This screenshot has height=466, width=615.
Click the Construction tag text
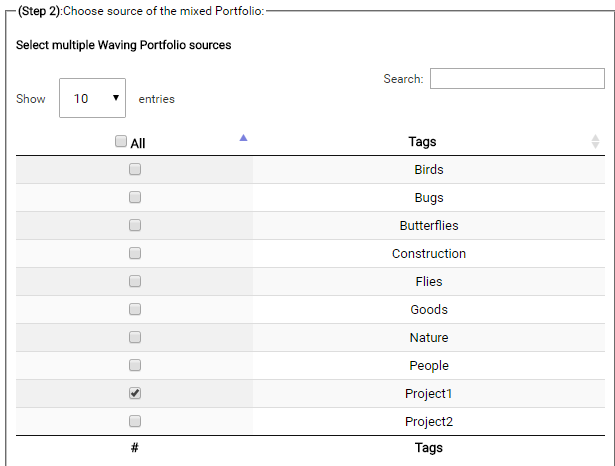(x=429, y=253)
